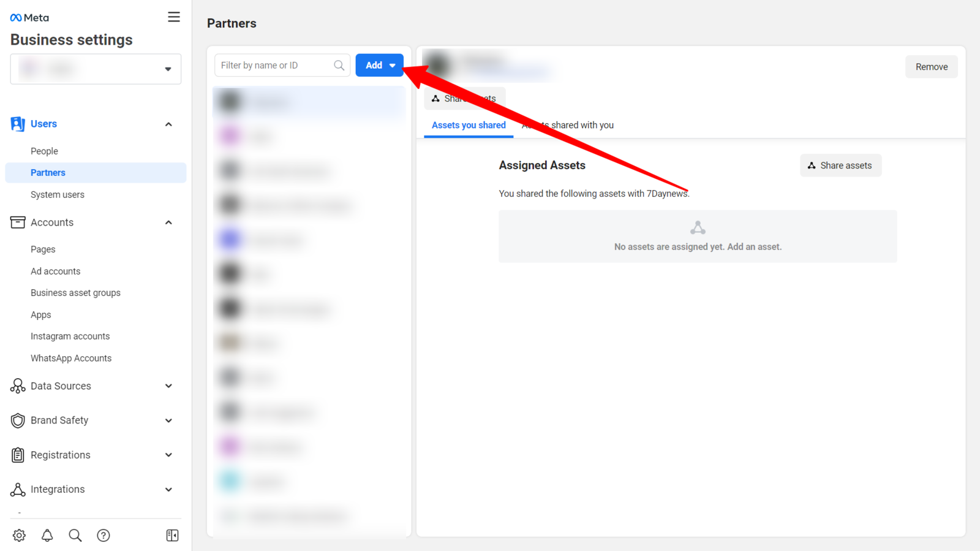Click the notifications bell icon

tap(47, 535)
